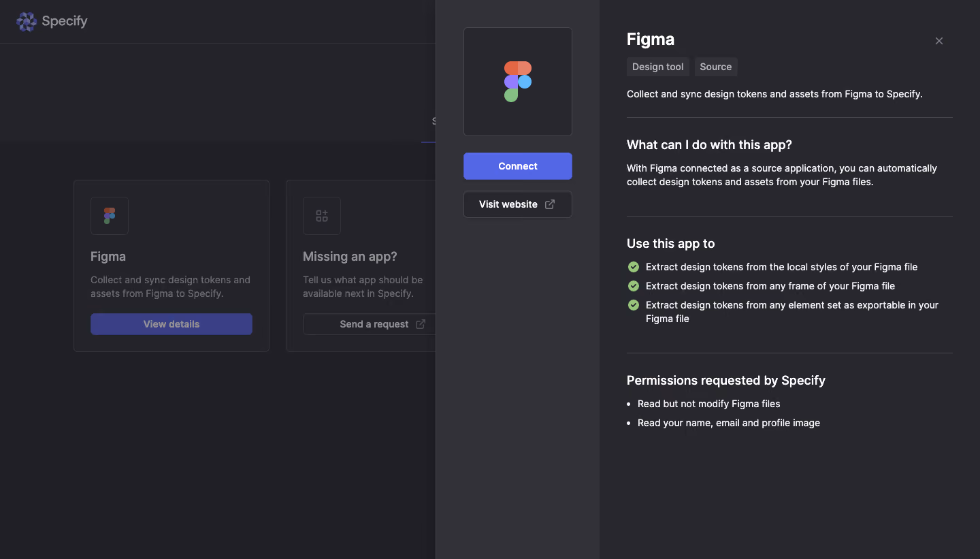
Task: Click the 'What can I do with this app?' heading
Action: [709, 145]
